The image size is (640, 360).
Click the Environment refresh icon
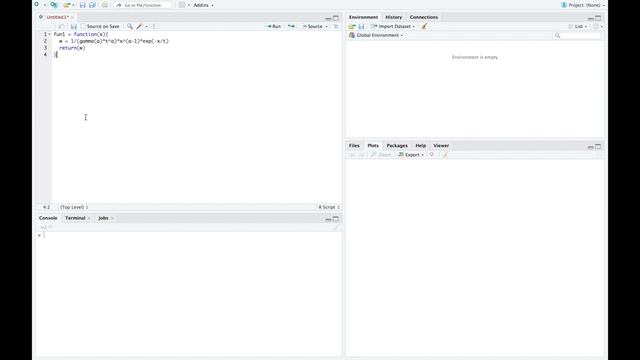[596, 27]
